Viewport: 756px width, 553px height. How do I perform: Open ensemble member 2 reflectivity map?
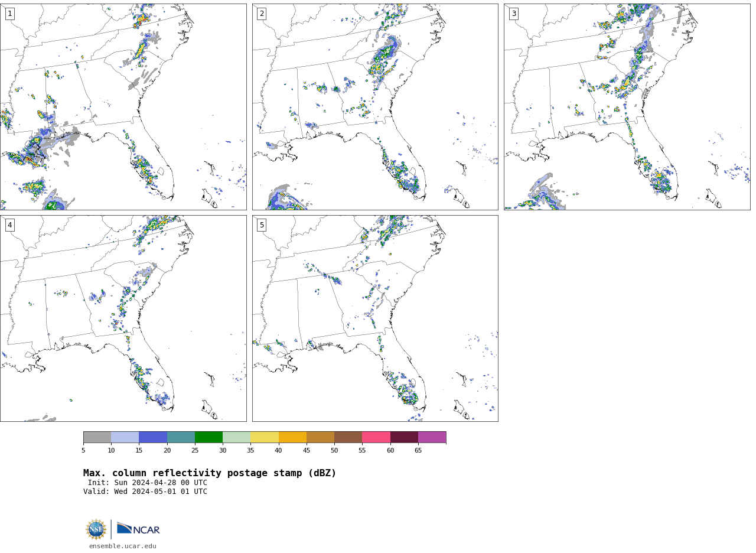(375, 107)
